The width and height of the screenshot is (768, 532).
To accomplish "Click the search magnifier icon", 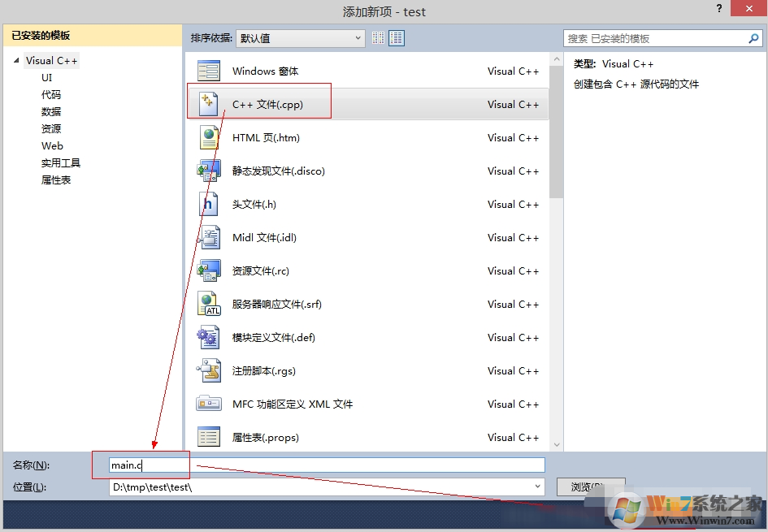I will (753, 38).
